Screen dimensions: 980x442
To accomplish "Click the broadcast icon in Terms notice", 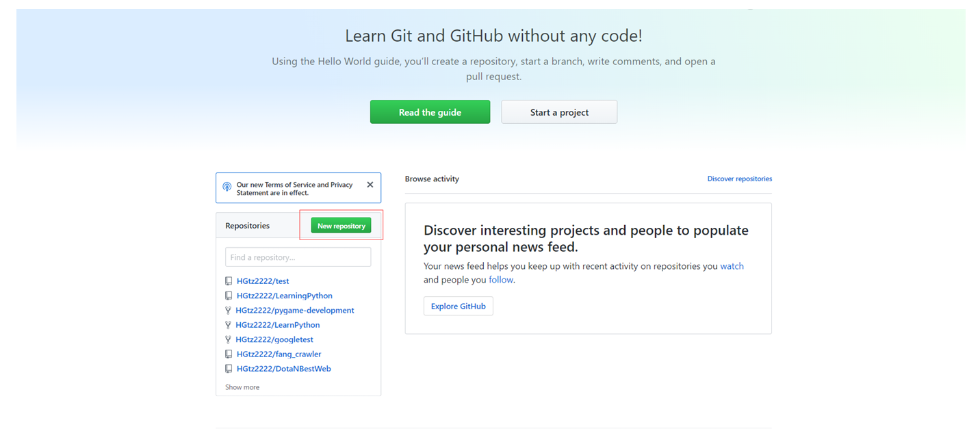I will (x=227, y=187).
